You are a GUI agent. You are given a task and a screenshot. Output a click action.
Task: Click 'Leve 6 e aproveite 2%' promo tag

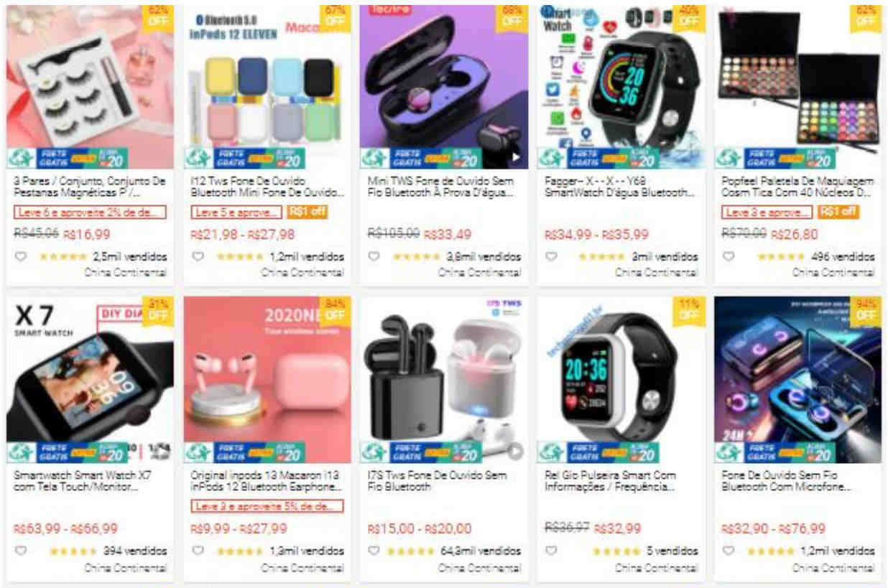pos(90,212)
